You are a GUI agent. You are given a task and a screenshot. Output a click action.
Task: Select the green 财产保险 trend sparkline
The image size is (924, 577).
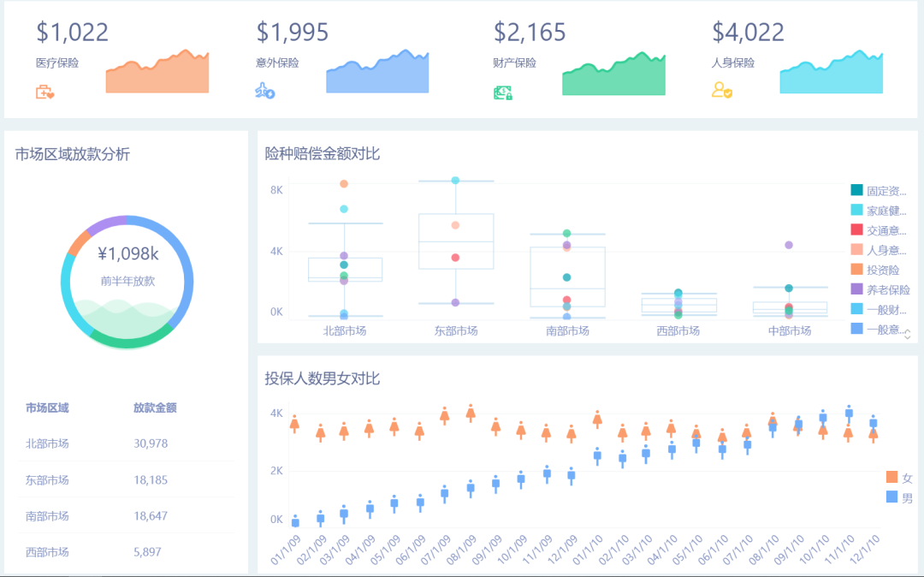613,79
